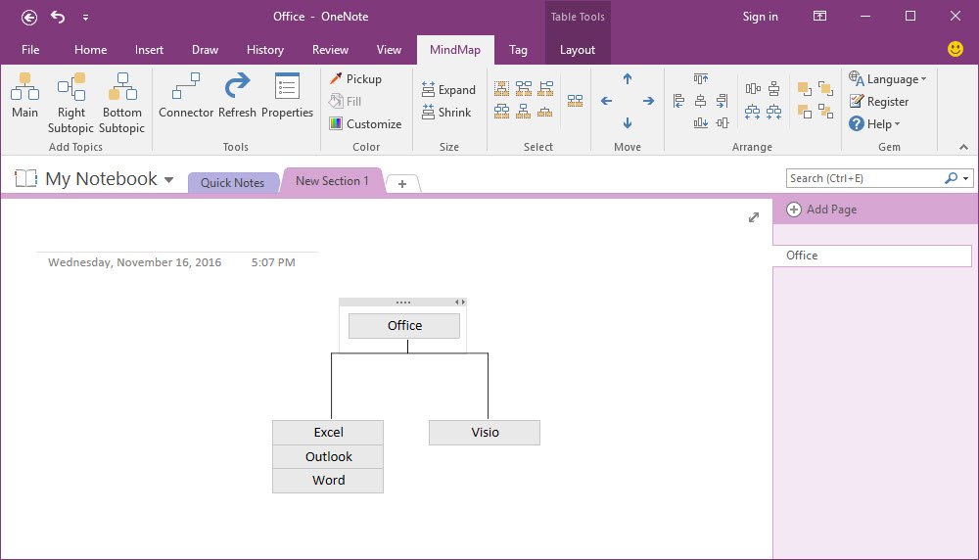This screenshot has height=560, width=979.
Task: Click Move left arrow
Action: (606, 101)
